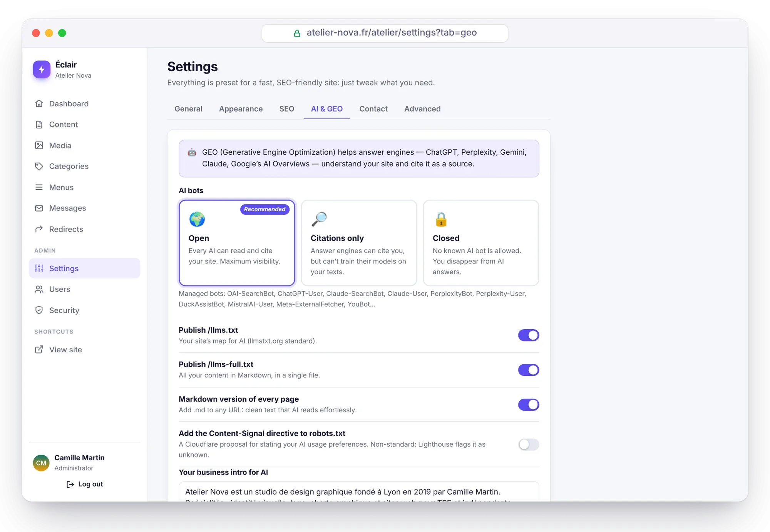Open the Appearance tab
Screen dimensions: 770x532
[241, 109]
